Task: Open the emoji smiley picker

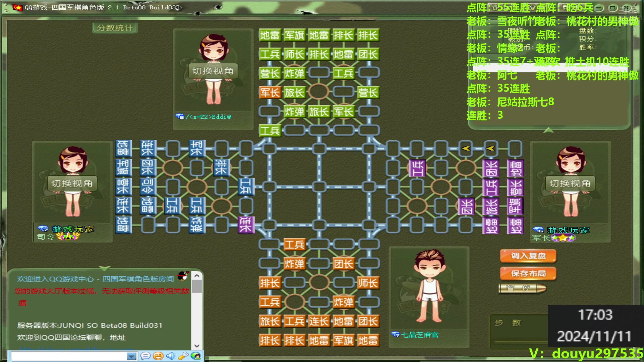Action: pyautogui.click(x=158, y=356)
